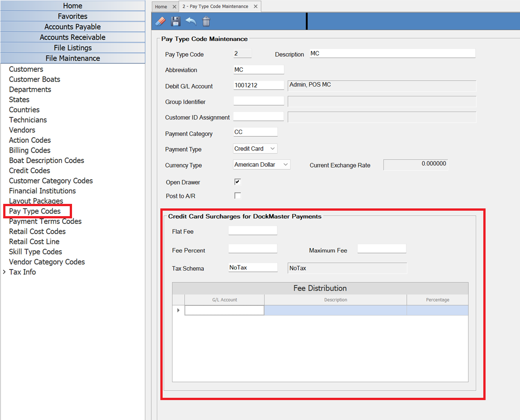This screenshot has width=520, height=420.
Task: Toggle the Open Drawer checkbox
Action: tap(237, 182)
